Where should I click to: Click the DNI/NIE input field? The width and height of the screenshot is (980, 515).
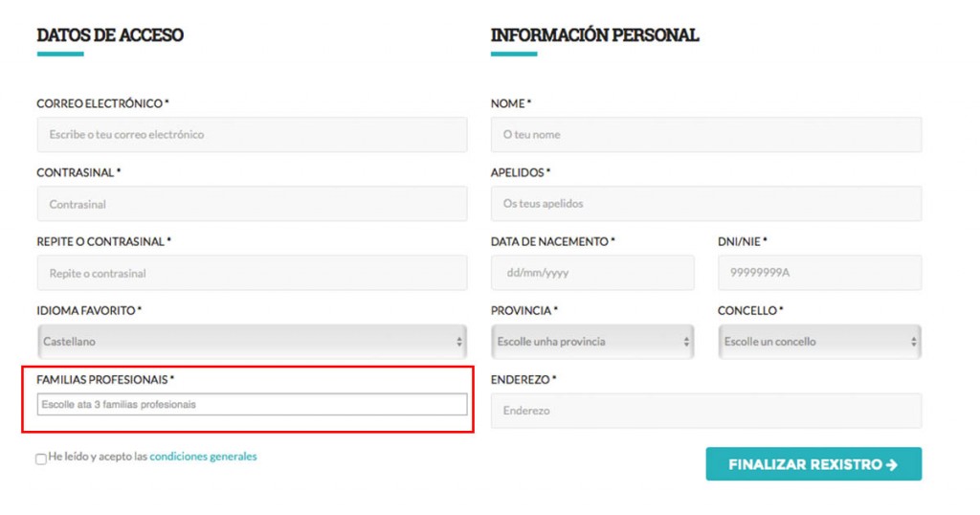(819, 273)
